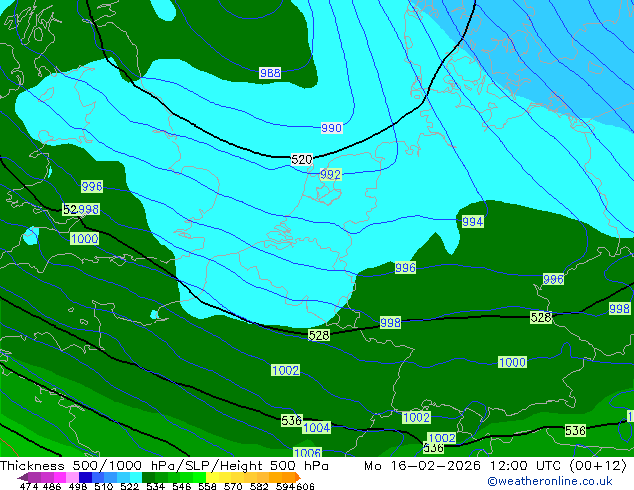Image resolution: width=634 pixels, height=490 pixels.
Task: Select the dark green legend swatch at 534
Action: click(149, 477)
